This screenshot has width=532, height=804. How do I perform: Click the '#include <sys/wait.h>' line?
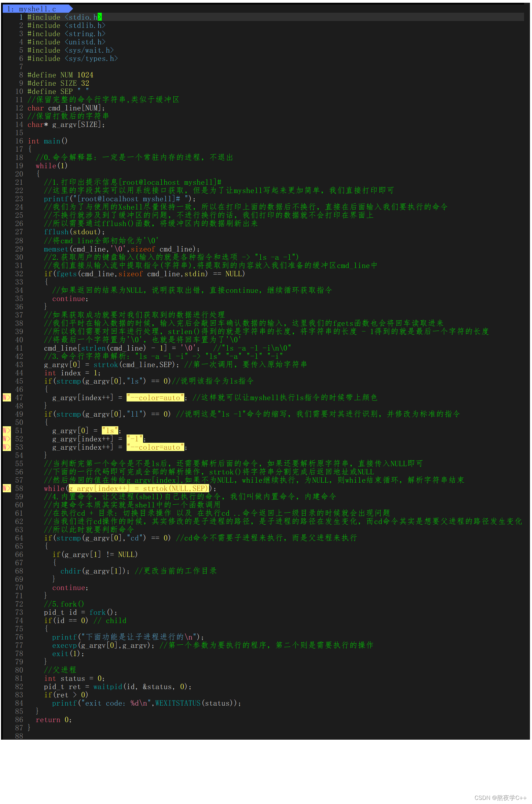click(70, 50)
